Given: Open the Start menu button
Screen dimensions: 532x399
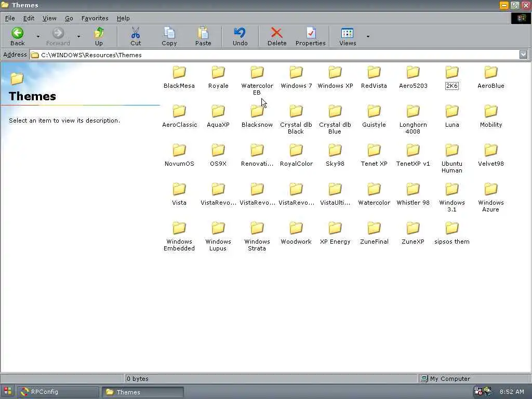Looking at the screenshot, I should coord(8,392).
